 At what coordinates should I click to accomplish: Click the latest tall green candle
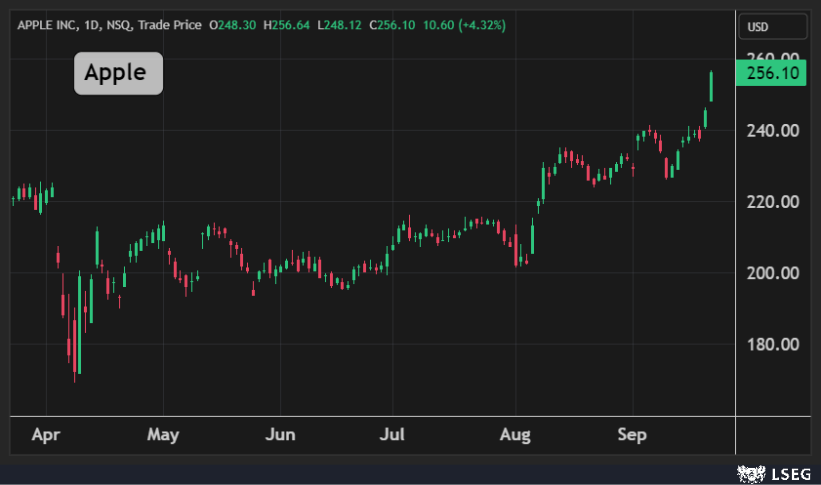pos(711,87)
